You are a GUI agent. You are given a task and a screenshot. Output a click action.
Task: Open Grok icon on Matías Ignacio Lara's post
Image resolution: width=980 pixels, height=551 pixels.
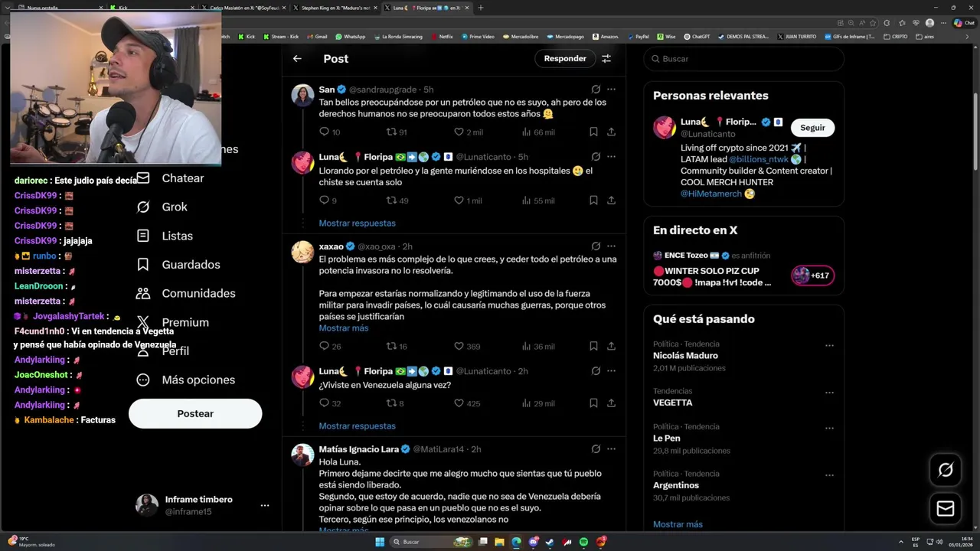(x=596, y=449)
